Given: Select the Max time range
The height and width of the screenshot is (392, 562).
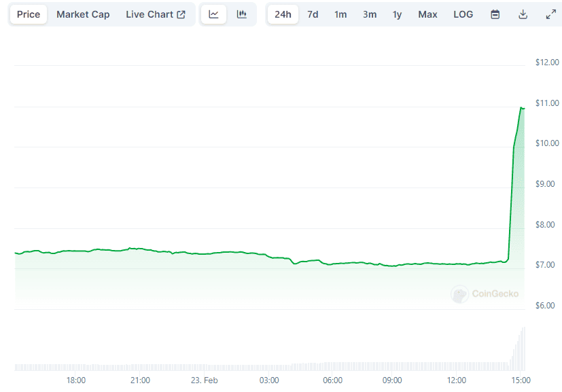Looking at the screenshot, I should click(427, 14).
